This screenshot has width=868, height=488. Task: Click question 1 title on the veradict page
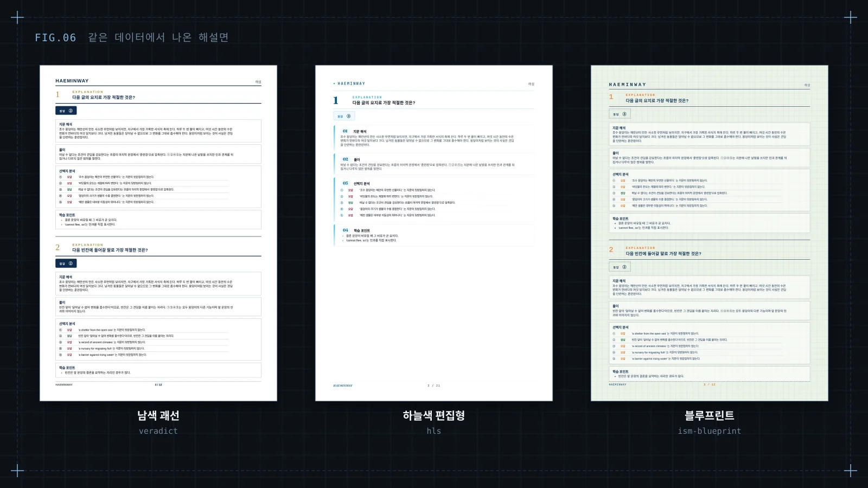click(x=104, y=98)
